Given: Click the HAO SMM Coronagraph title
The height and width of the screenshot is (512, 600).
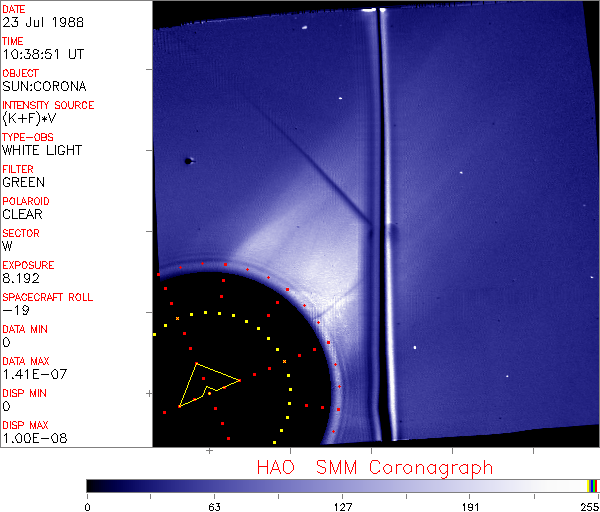Looking at the screenshot, I should [375, 468].
